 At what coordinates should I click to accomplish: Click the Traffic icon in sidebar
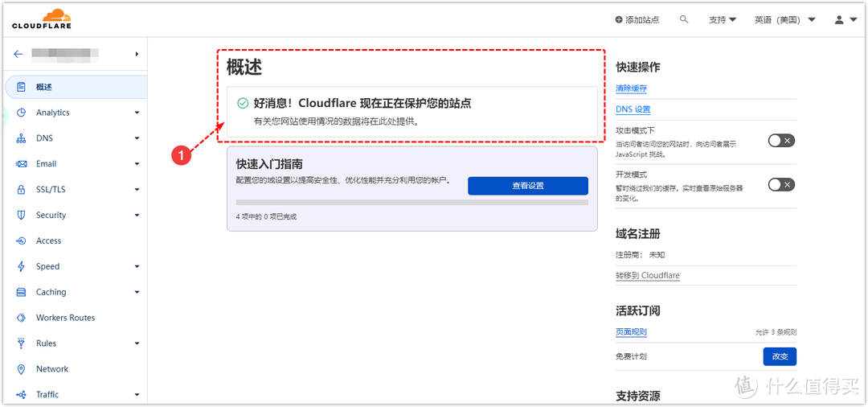click(22, 395)
